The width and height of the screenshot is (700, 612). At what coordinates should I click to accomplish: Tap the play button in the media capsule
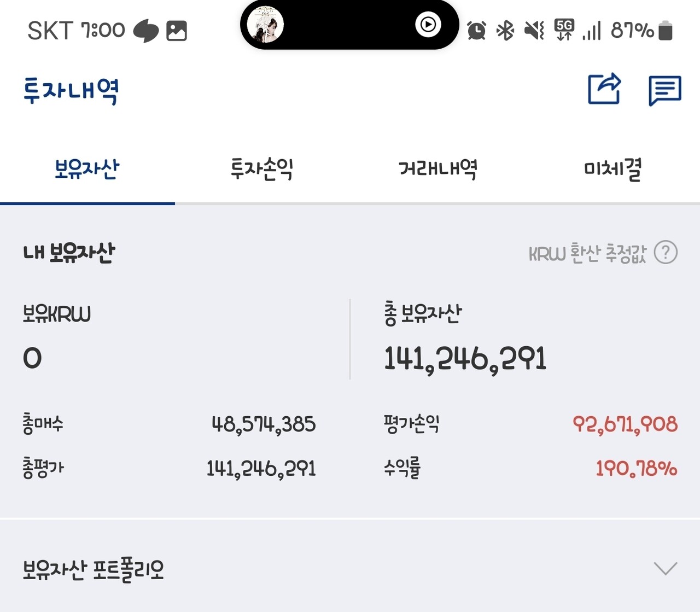pos(427,24)
